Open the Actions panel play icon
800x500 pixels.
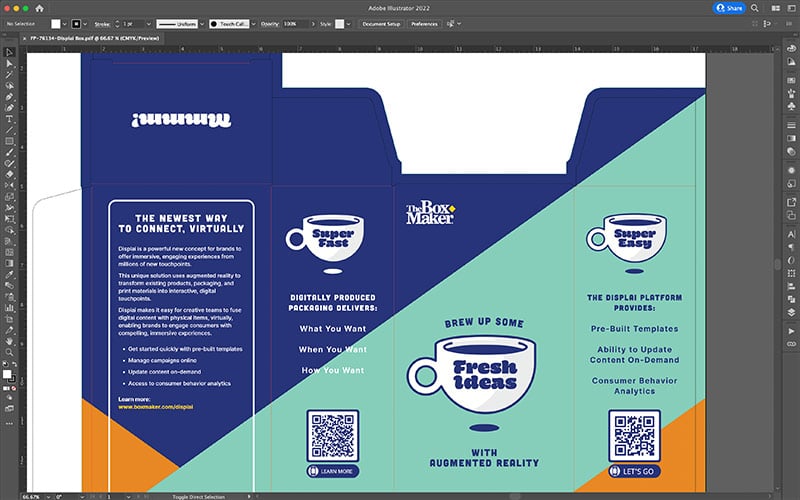[x=791, y=331]
